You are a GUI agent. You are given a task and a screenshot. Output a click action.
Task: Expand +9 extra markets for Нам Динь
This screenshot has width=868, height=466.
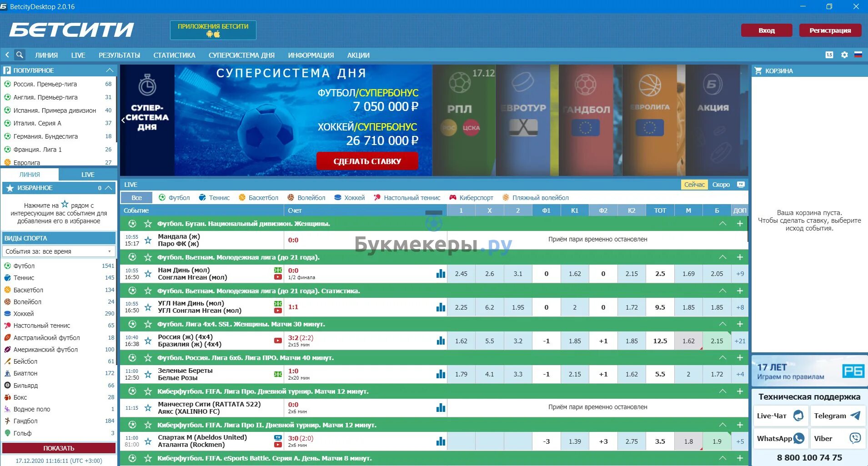click(740, 274)
